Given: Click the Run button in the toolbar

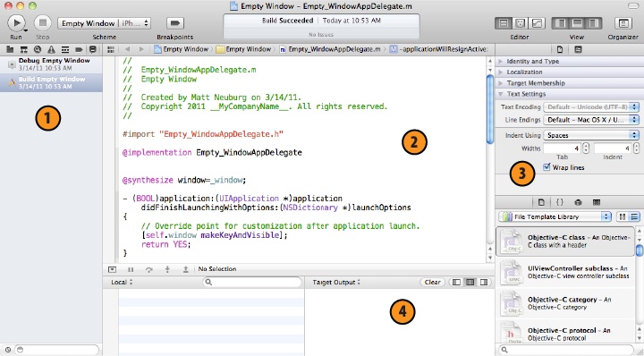Looking at the screenshot, I should [16, 22].
